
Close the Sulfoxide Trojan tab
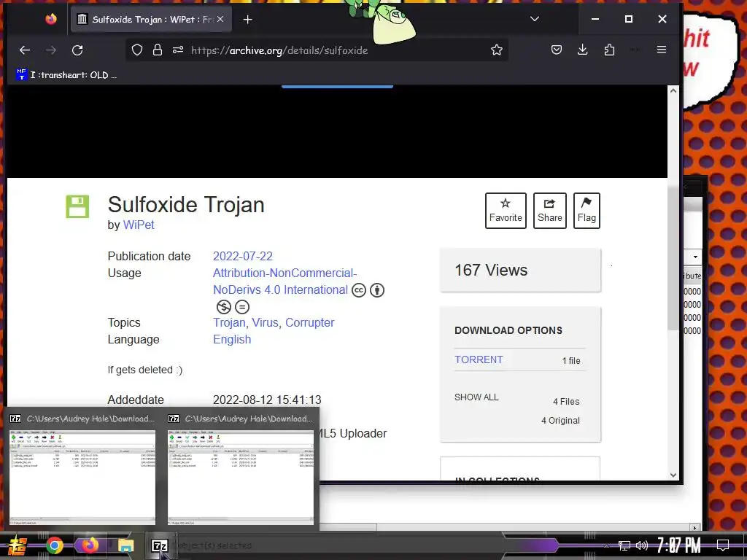(x=220, y=19)
